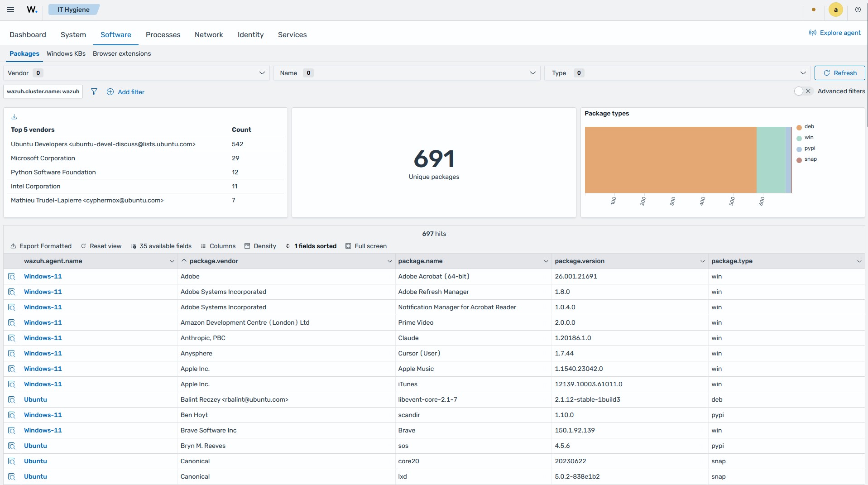Open the 1 fields sorted menu
This screenshot has height=485, width=868.
[x=311, y=246]
